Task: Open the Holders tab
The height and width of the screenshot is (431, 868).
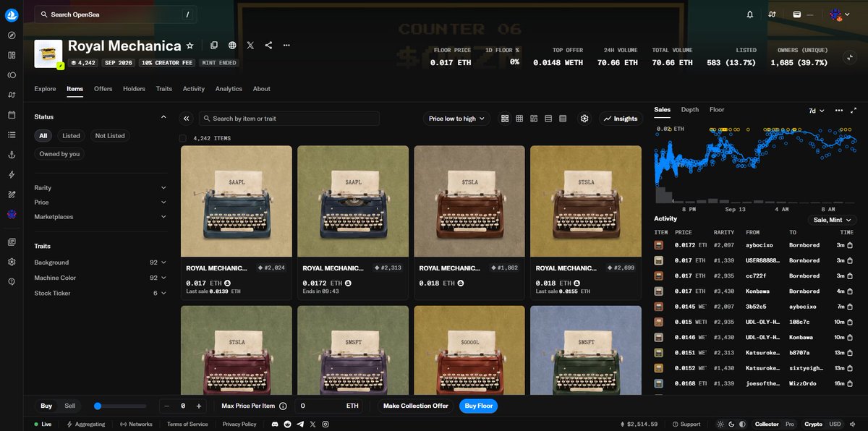Action: coord(134,89)
